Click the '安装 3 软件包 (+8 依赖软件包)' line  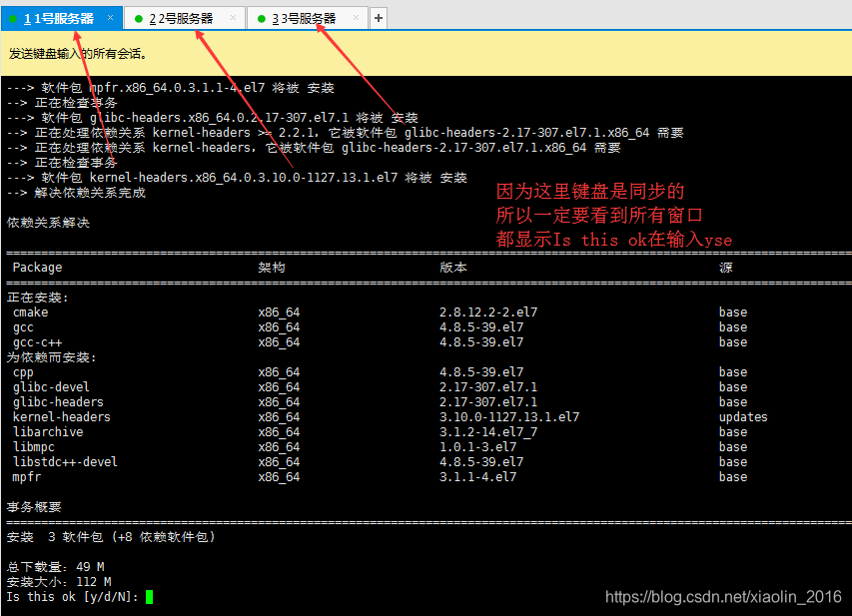(x=112, y=537)
